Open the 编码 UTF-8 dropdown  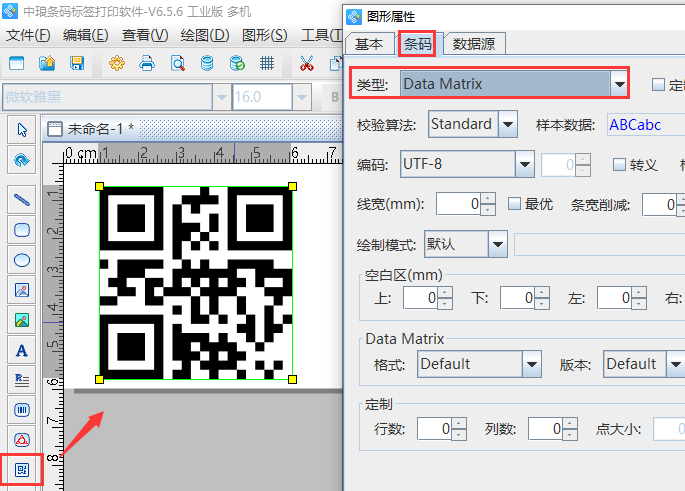[x=524, y=164]
